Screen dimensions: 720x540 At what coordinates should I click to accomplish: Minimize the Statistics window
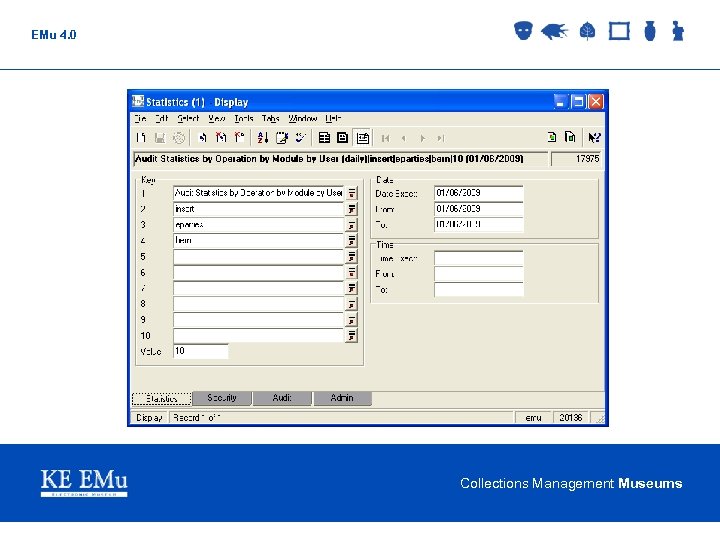pyautogui.click(x=560, y=101)
